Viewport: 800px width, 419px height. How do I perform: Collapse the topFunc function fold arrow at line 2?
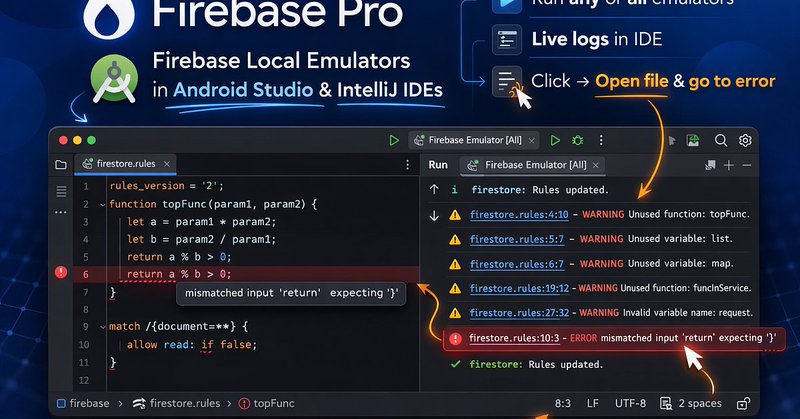point(103,205)
